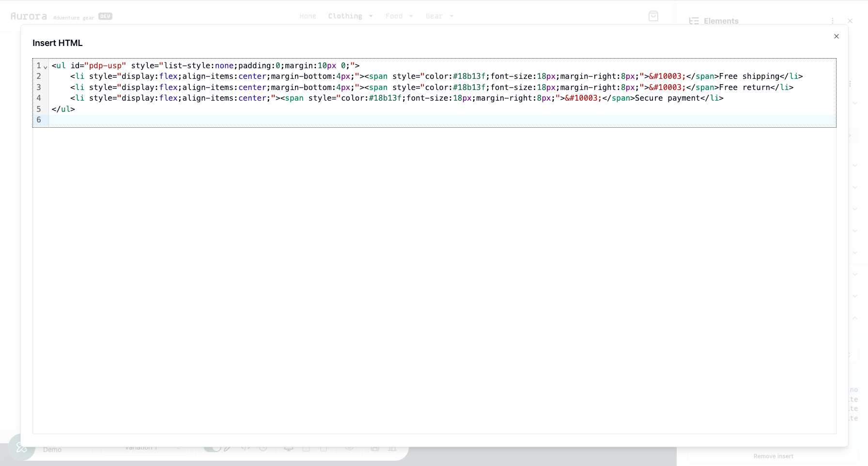868x466 pixels.
Task: Click the Elements panel tree icon
Action: [x=694, y=21]
